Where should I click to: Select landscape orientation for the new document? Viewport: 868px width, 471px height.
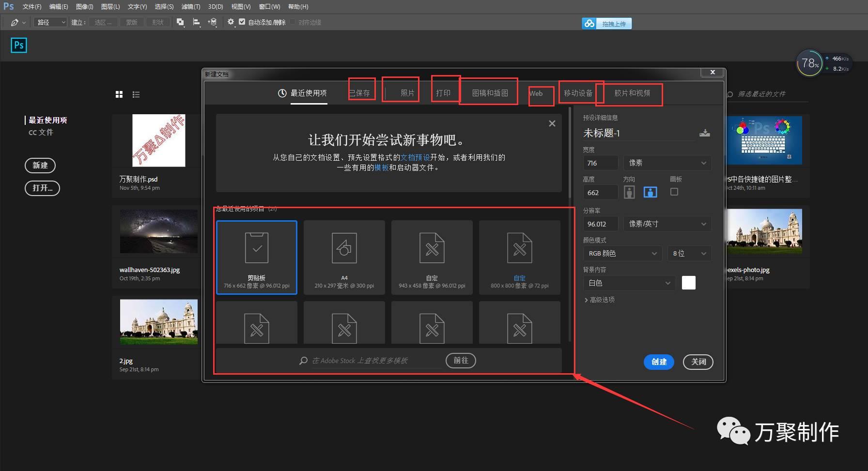coord(650,192)
